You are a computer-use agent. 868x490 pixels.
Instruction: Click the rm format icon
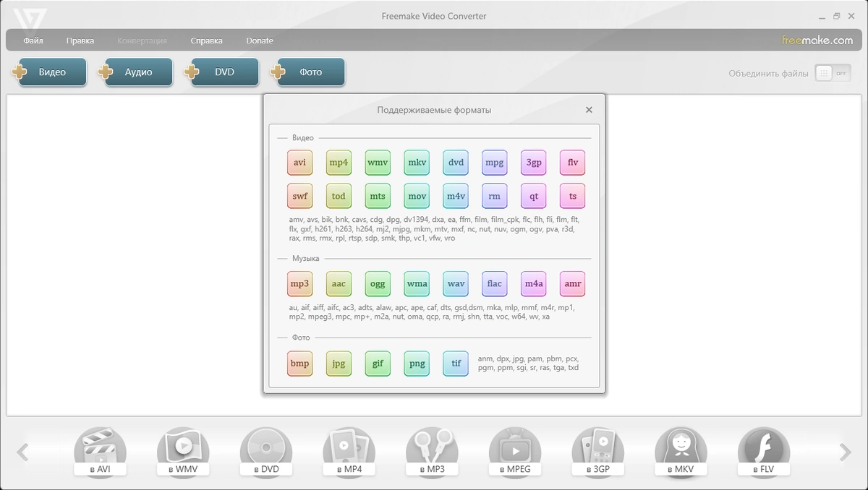click(x=495, y=196)
